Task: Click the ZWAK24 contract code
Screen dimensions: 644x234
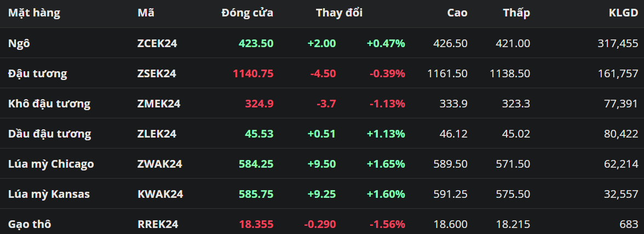Action: point(160,164)
